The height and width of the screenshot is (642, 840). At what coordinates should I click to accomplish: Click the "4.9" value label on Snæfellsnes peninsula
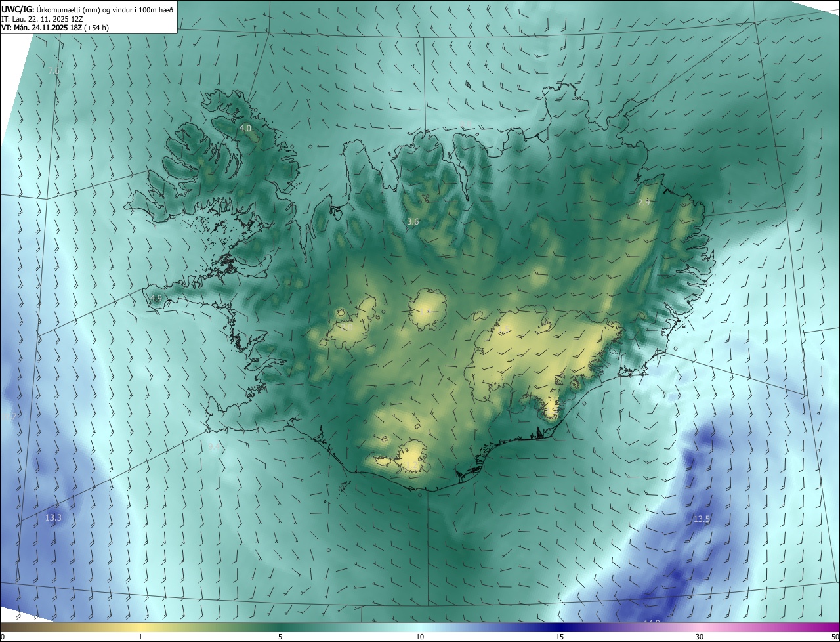[156, 298]
